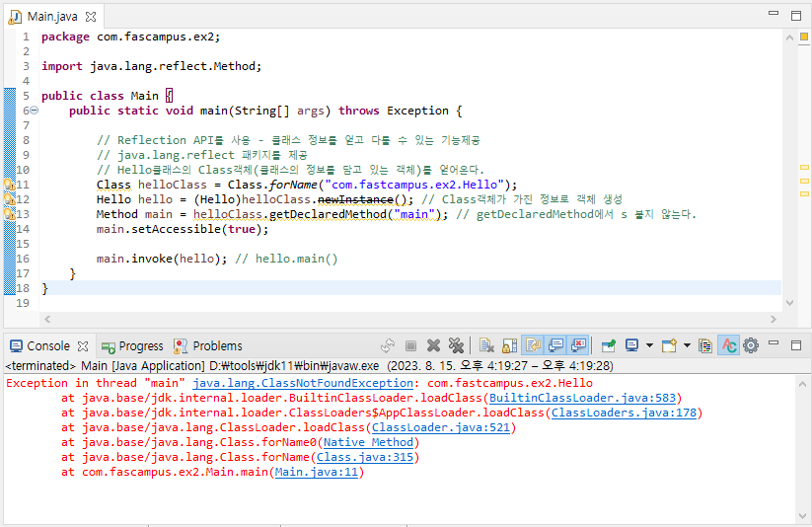
Task: Click editor horizontal scrollbar right arrow
Action: tap(774, 319)
